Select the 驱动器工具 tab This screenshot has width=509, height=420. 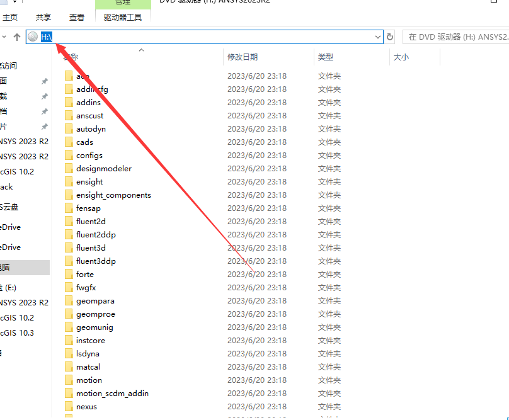click(123, 18)
